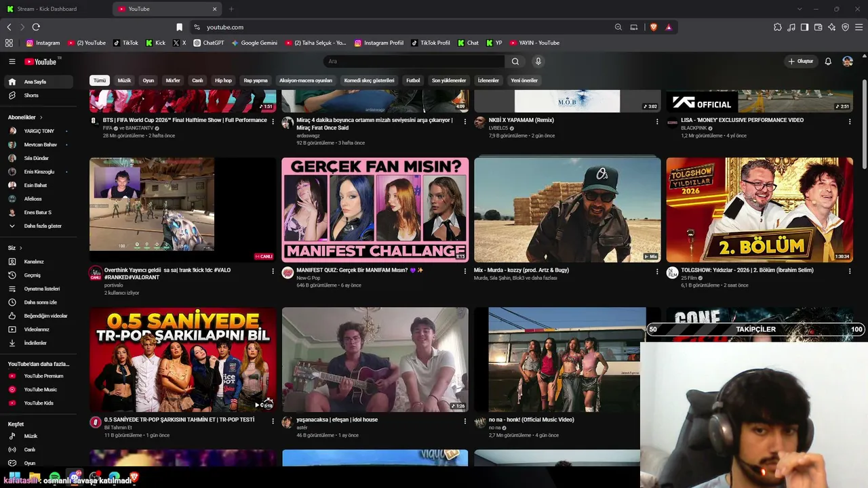Open more options for the MANIFEST QUIZ video
The height and width of the screenshot is (488, 868).
coord(465,272)
